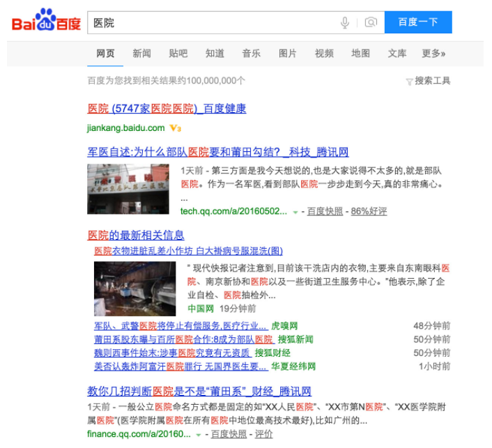Click the 搜狐财经 source label
Image resolution: width=492 pixels, height=448 pixels.
tap(272, 353)
